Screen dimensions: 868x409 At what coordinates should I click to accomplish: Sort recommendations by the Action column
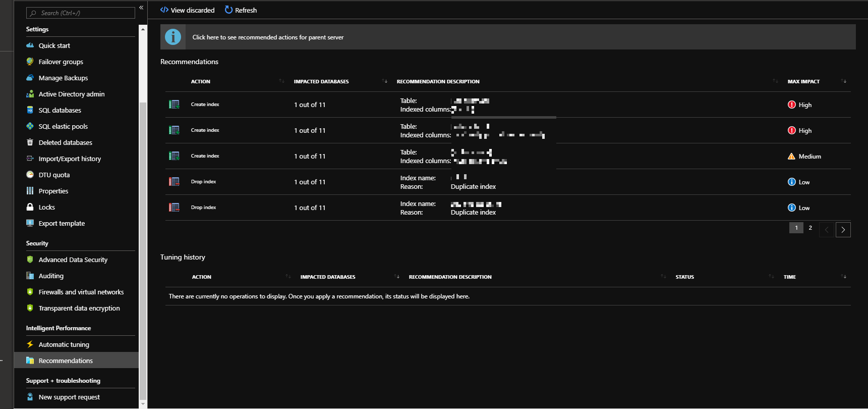click(x=281, y=81)
